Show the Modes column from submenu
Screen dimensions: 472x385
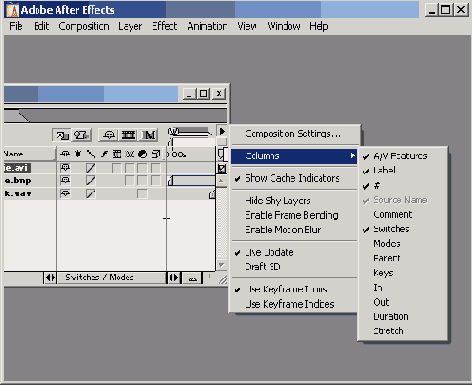point(402,244)
